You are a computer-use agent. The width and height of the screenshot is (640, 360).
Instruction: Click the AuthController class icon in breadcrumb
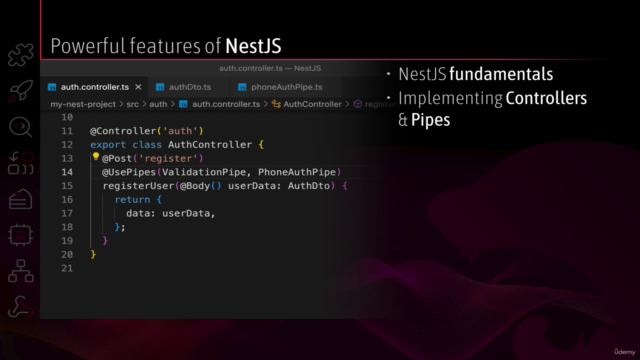click(x=276, y=104)
